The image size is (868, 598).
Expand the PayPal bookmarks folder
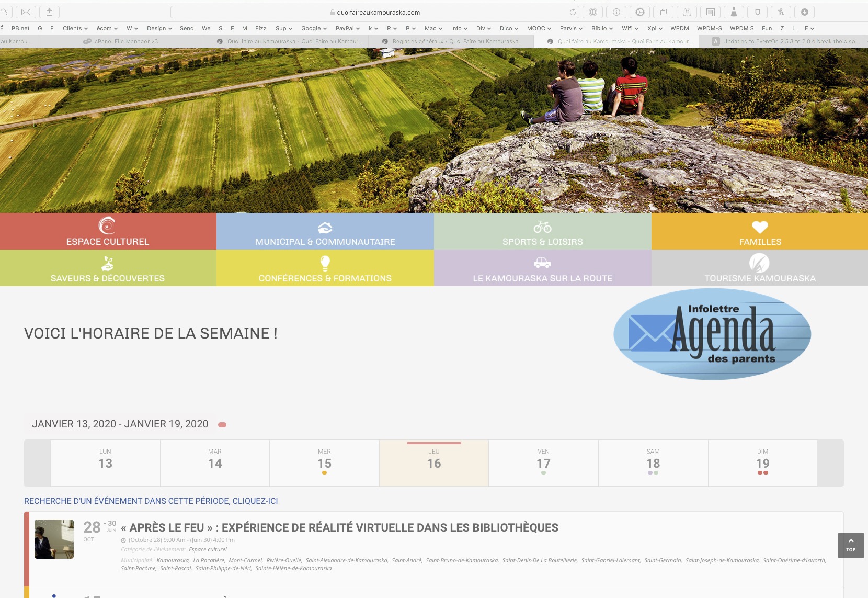pos(347,28)
